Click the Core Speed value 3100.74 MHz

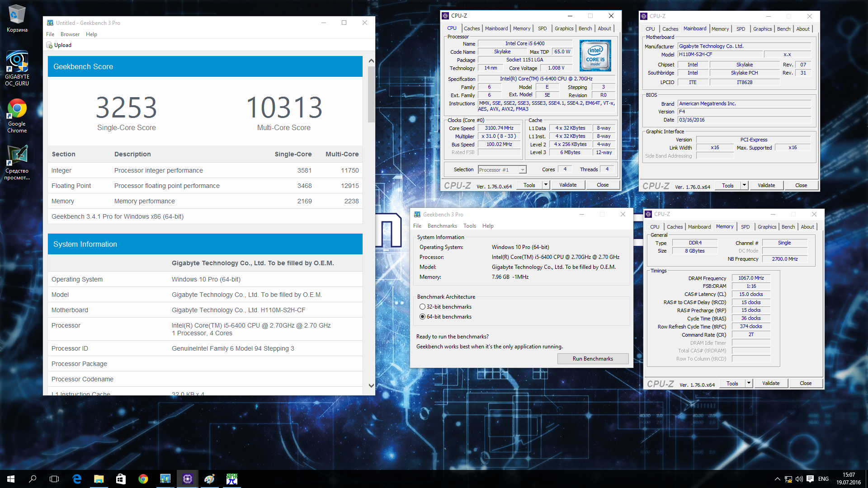tap(499, 128)
